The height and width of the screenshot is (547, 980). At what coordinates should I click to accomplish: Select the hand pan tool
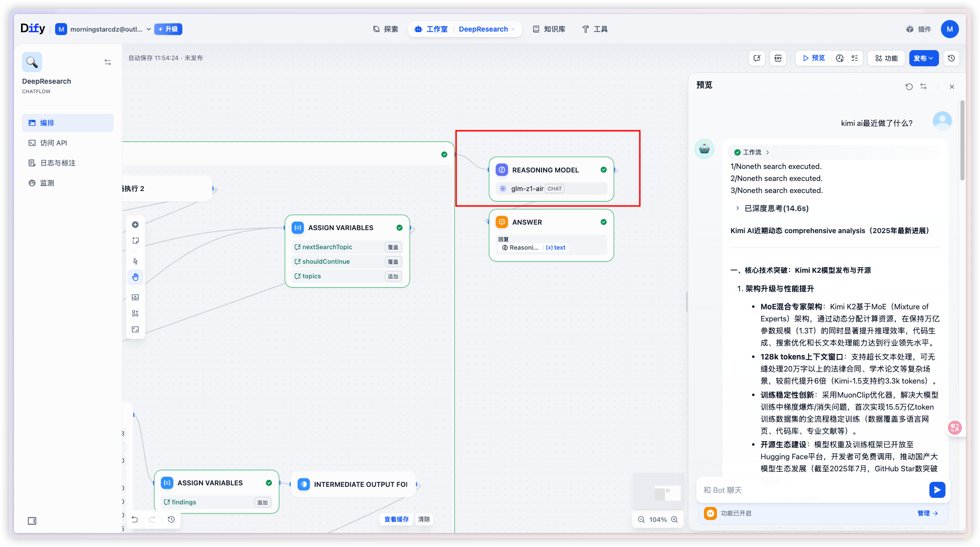(135, 277)
